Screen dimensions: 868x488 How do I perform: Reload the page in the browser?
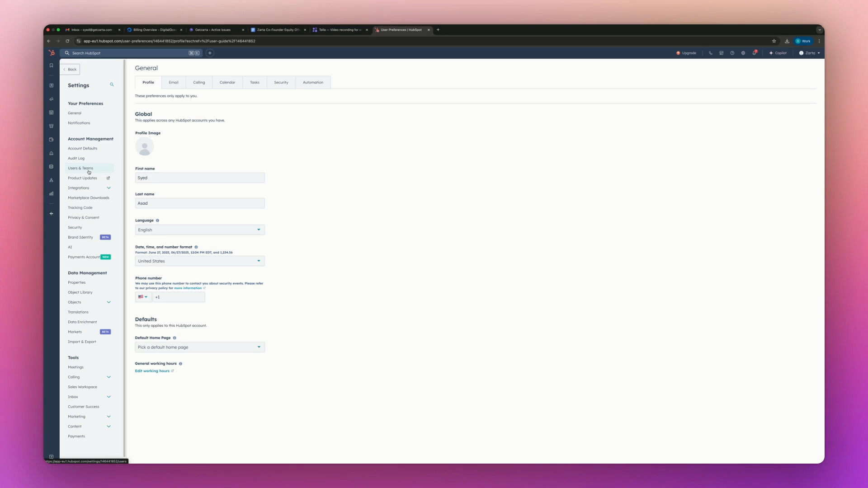(x=67, y=41)
